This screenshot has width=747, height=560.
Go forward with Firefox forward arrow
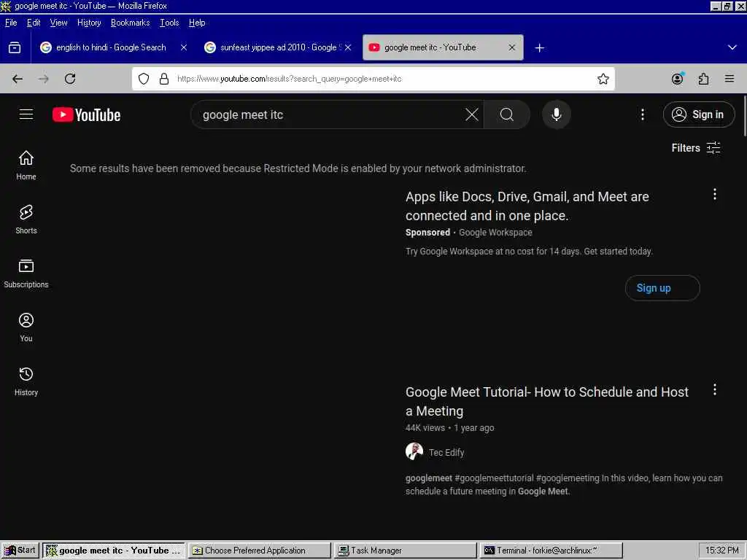(44, 79)
